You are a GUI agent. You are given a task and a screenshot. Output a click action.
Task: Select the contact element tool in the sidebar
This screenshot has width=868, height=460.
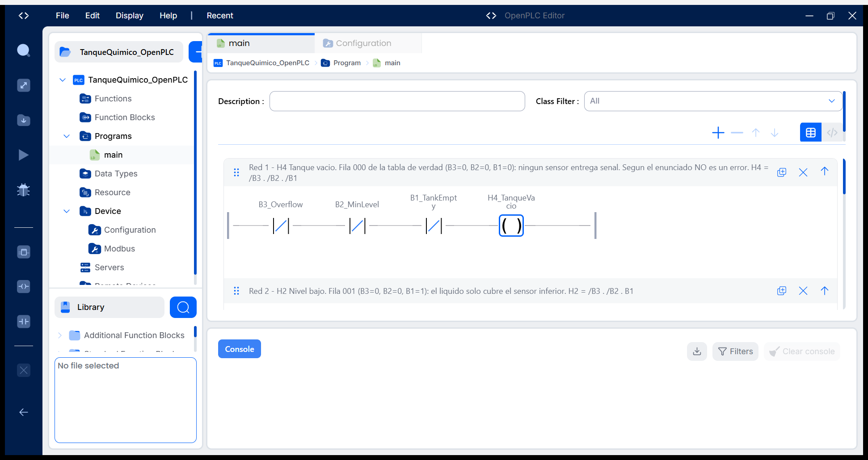point(24,321)
